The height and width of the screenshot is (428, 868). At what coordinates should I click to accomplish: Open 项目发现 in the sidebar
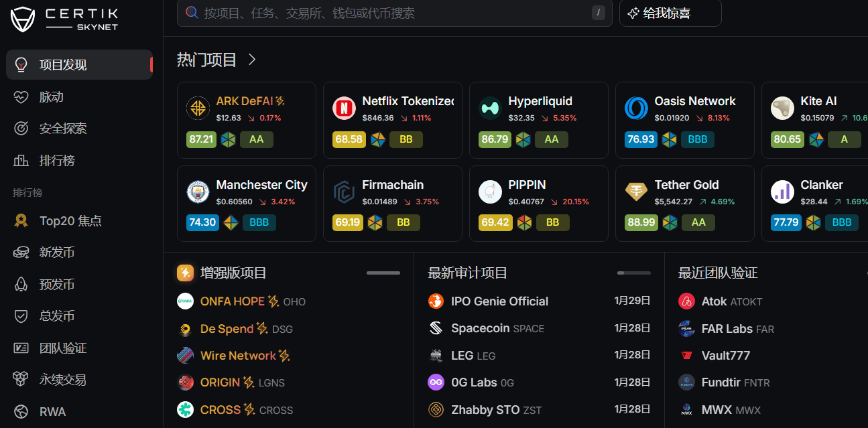click(x=79, y=65)
